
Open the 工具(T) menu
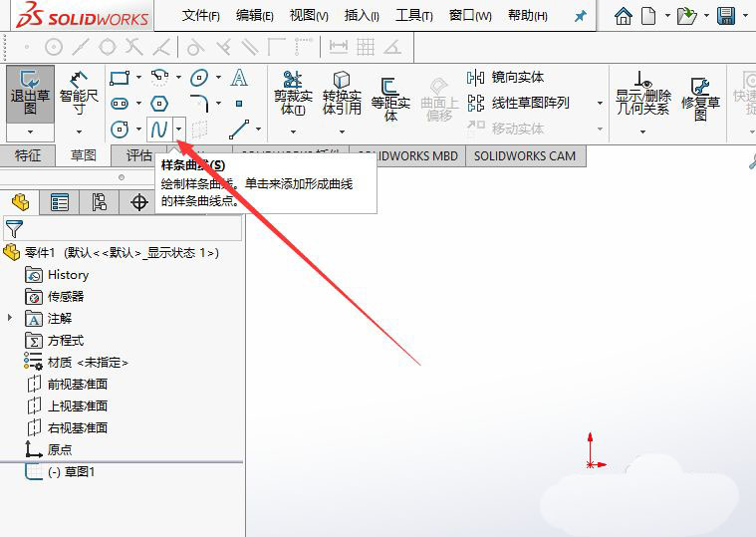(x=413, y=16)
